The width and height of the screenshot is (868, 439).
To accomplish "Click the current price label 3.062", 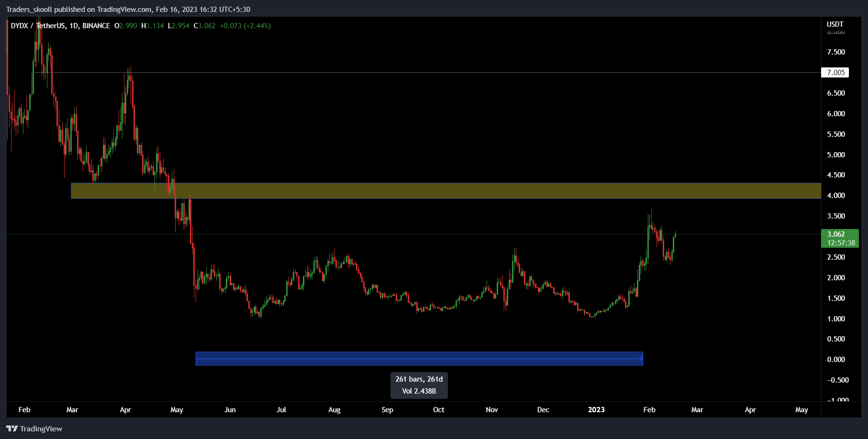I will click(x=835, y=234).
